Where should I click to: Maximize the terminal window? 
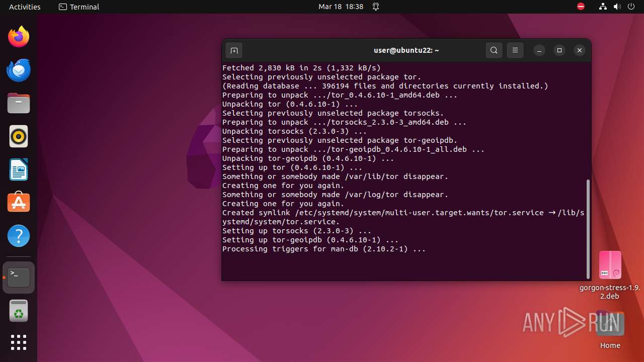[x=559, y=50]
